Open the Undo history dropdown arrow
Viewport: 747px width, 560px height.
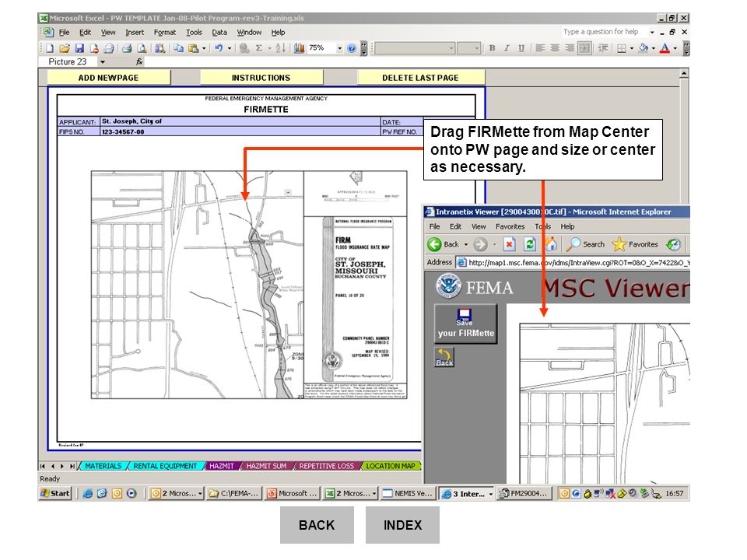click(229, 48)
